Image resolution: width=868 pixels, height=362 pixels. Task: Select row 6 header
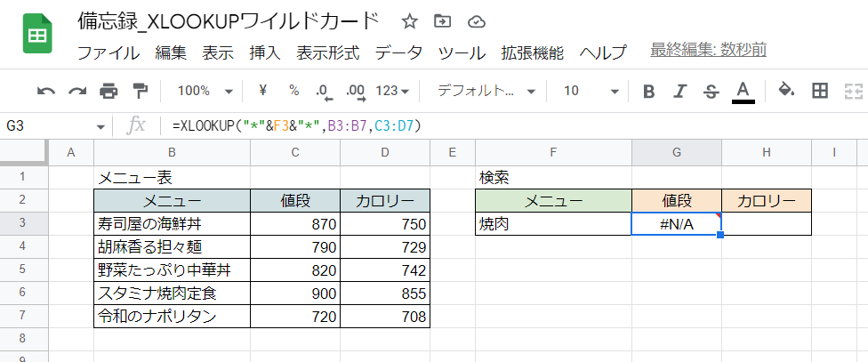[22, 293]
